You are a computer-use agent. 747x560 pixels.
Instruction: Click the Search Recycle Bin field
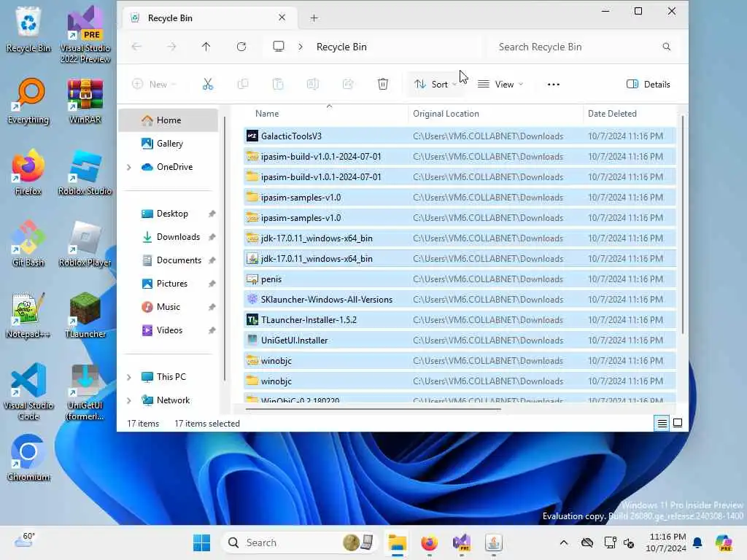pos(584,47)
